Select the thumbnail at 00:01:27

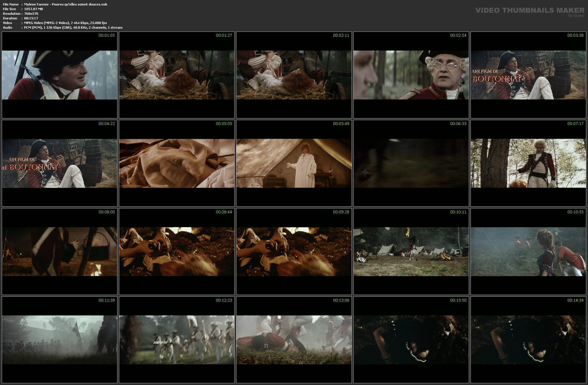coord(177,75)
